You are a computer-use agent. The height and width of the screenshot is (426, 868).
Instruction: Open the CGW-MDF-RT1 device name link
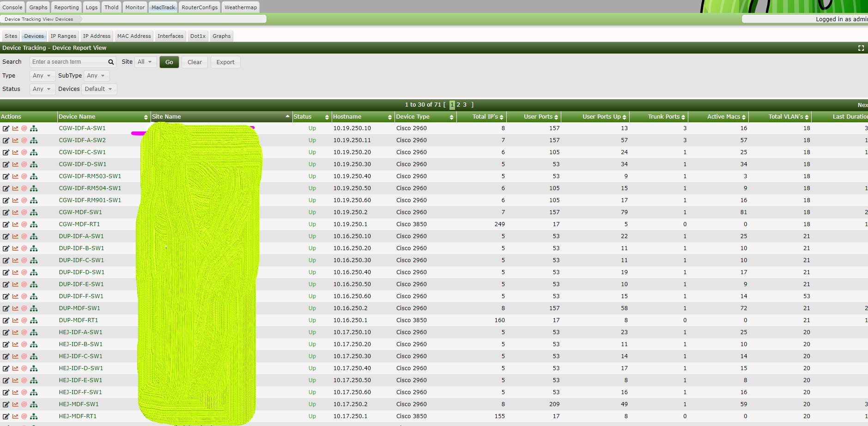79,224
